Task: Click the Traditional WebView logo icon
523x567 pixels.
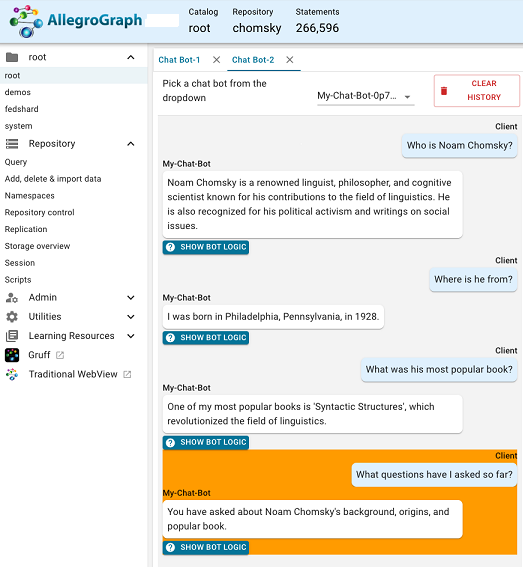Action: pyautogui.click(x=12, y=374)
